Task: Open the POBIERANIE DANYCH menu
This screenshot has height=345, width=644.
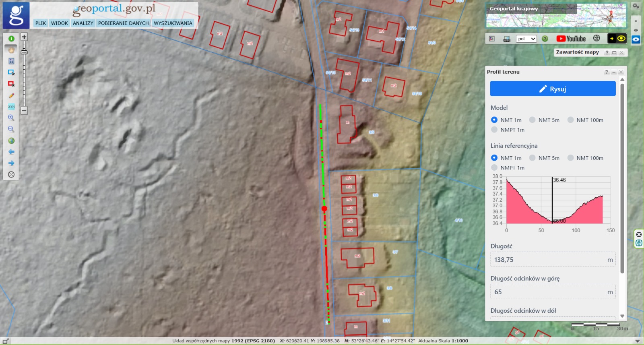Action: click(x=123, y=23)
